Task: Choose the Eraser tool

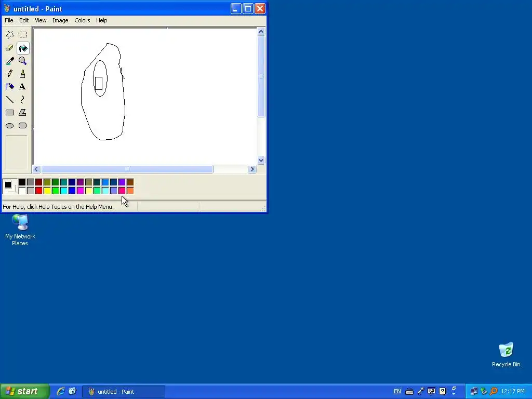Action: pos(10,48)
